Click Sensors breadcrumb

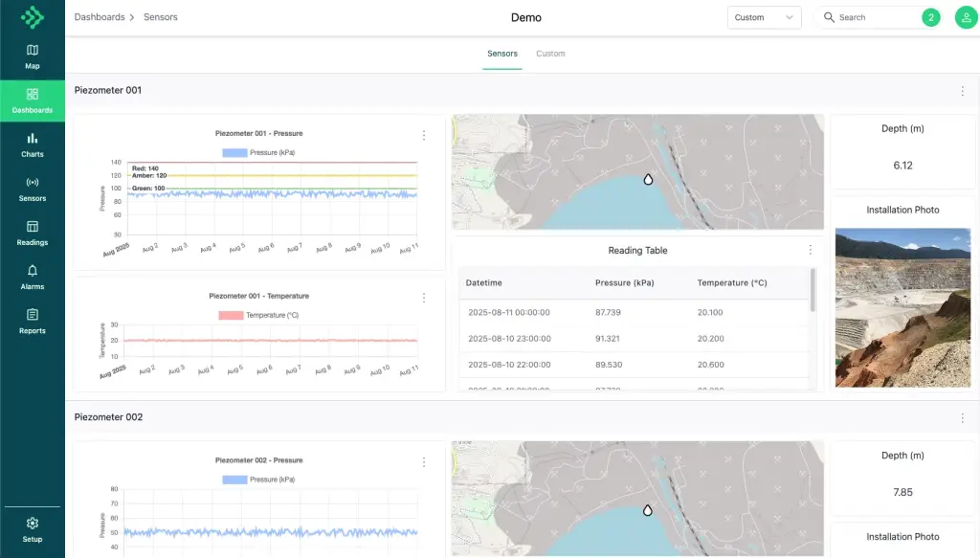point(161,17)
